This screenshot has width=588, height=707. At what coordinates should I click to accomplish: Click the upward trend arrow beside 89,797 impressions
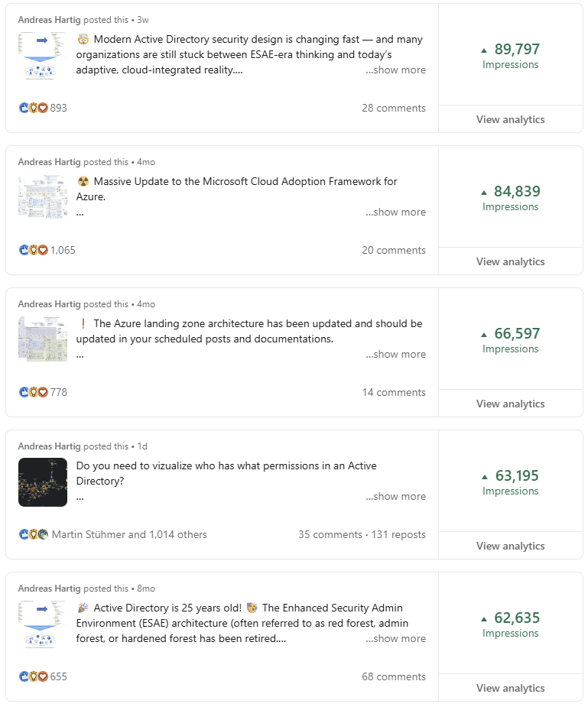point(482,49)
